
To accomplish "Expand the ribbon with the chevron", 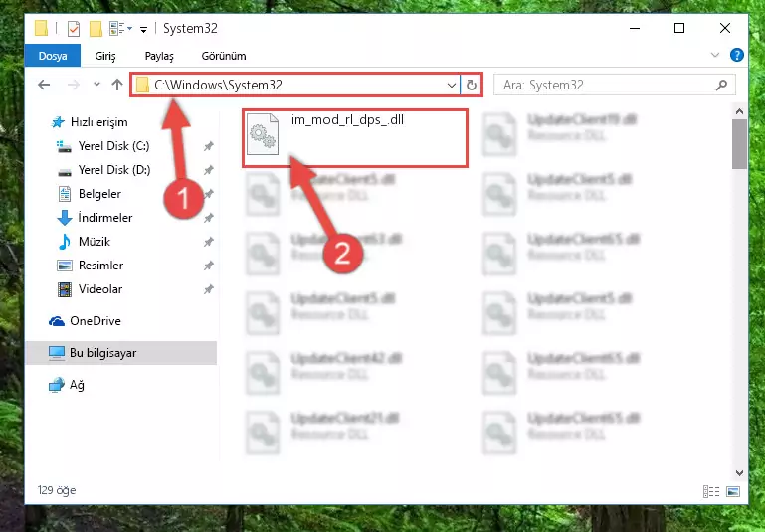I will (715, 55).
